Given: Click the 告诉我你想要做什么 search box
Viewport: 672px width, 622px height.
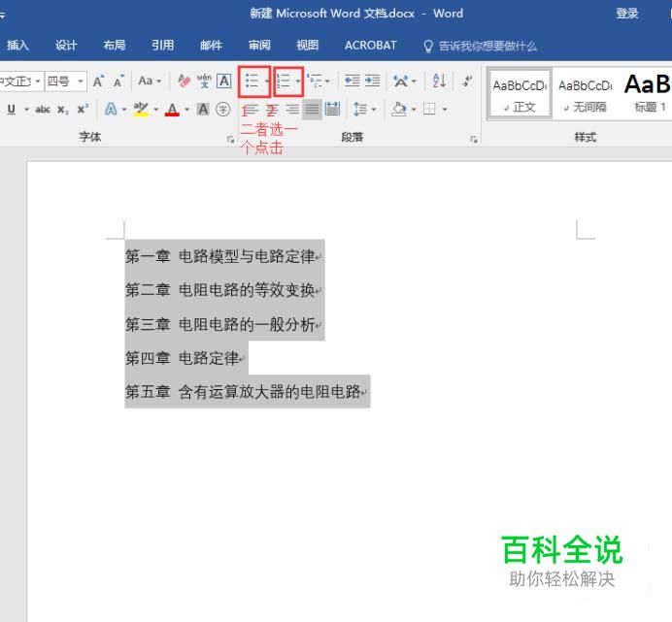Looking at the screenshot, I should [480, 46].
